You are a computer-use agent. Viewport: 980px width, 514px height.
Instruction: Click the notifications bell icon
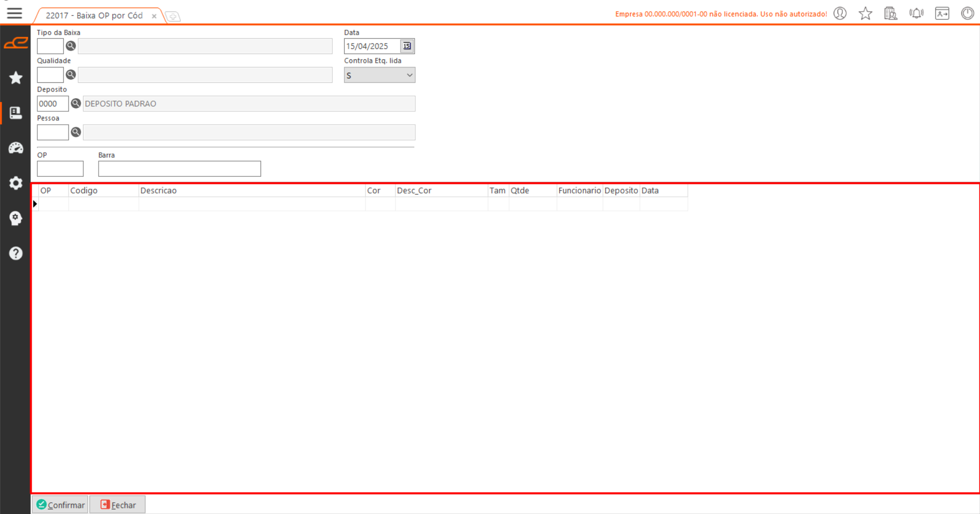916,13
